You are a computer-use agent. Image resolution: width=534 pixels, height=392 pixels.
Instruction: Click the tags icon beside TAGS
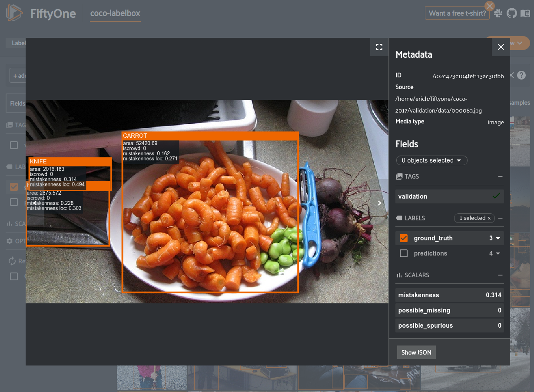pos(399,176)
